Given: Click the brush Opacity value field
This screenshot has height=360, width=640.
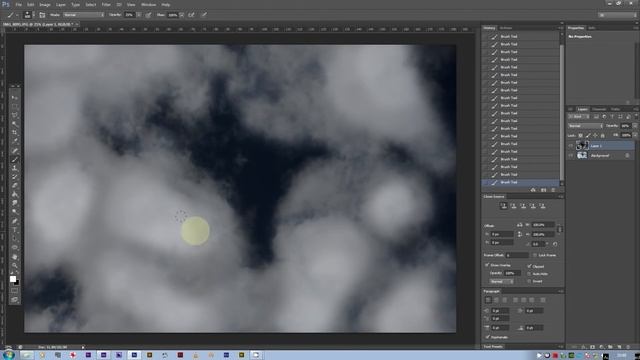Looking at the screenshot, I should point(129,15).
